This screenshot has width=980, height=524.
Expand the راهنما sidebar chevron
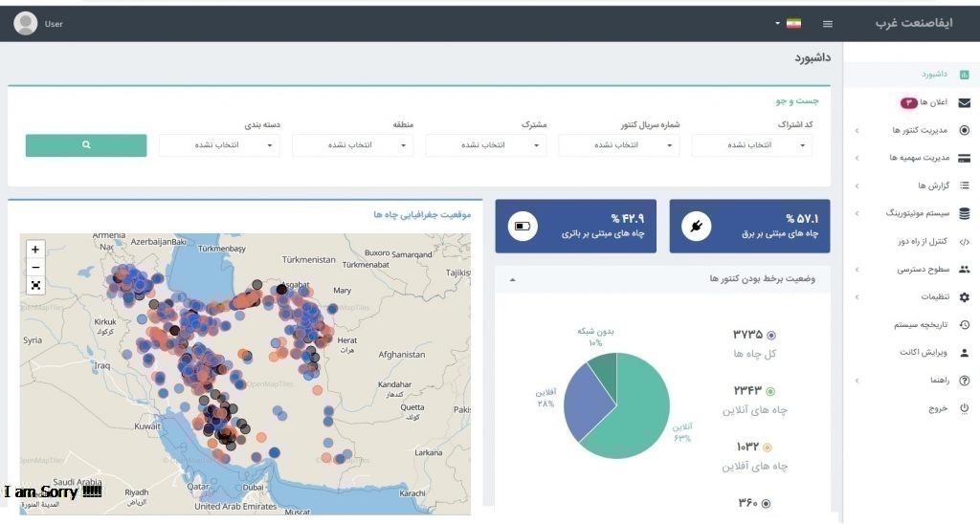[x=857, y=381]
